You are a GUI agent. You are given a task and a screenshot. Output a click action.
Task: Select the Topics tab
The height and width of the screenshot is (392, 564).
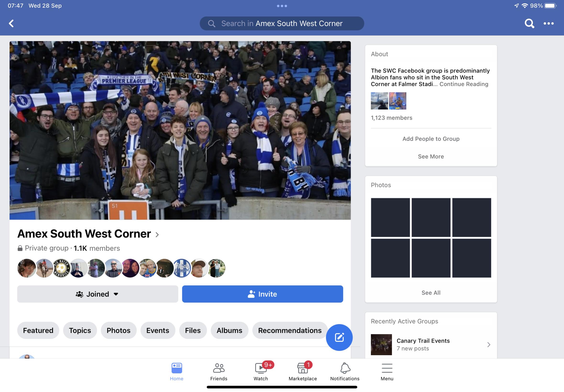(80, 330)
